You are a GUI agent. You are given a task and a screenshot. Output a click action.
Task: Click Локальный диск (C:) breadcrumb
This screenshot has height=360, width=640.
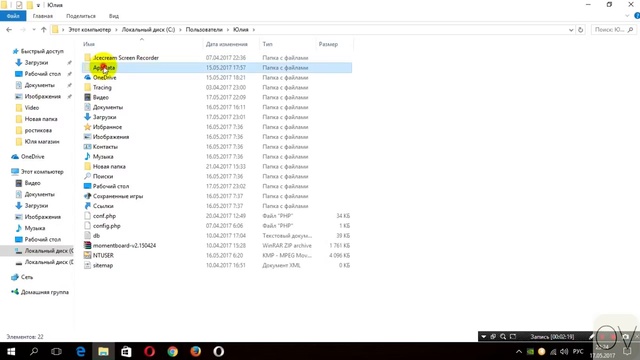(148, 29)
